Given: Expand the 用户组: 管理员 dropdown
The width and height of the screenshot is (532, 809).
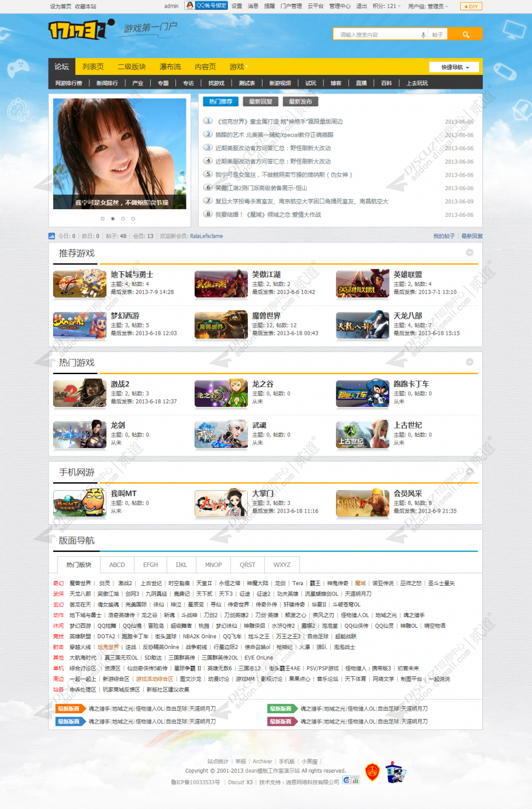Looking at the screenshot, I should pos(428,6).
